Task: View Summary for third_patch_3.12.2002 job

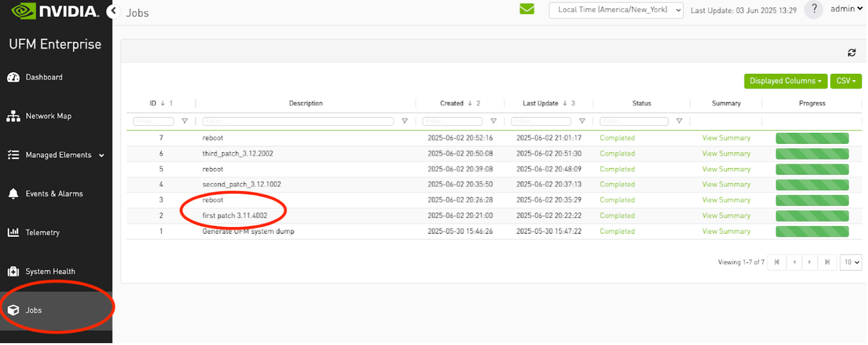Action: tap(726, 154)
